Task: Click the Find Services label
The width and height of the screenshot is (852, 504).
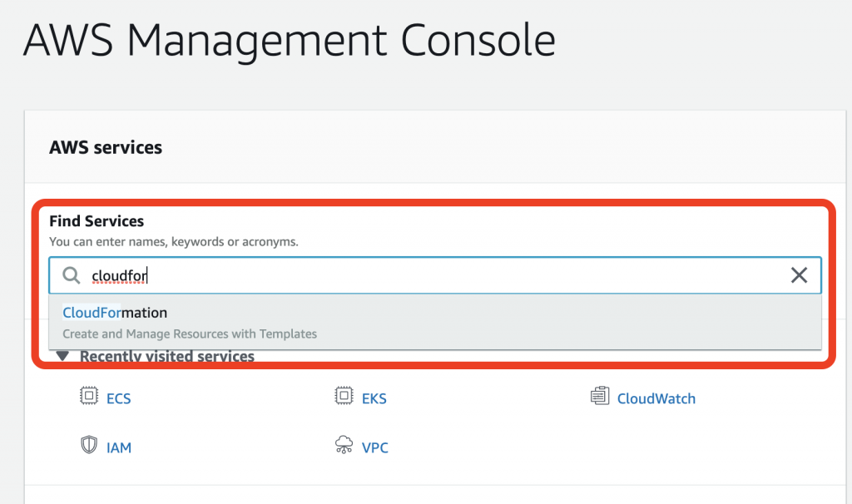Action: point(97,221)
